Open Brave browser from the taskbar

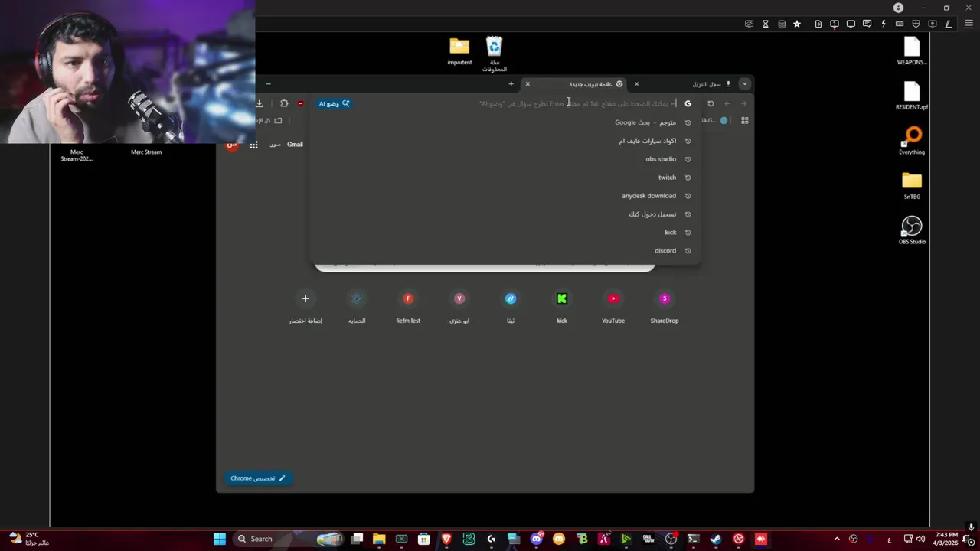[446, 539]
